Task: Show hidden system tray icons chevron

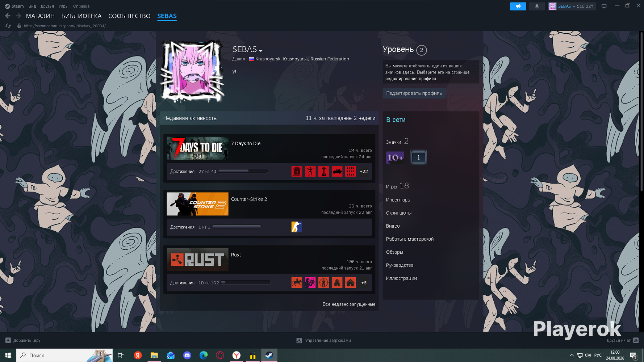Action: tap(572, 355)
